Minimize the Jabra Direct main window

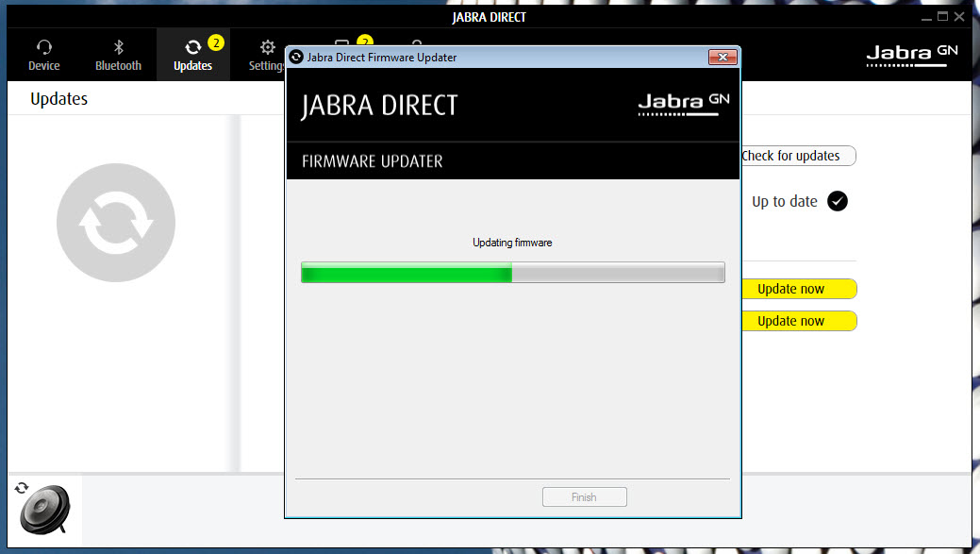coord(926,18)
